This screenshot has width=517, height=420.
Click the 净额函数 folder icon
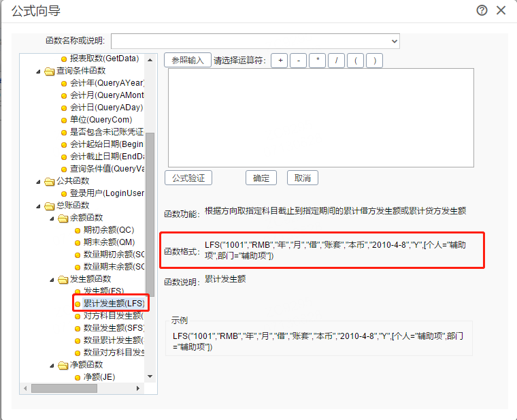pyautogui.click(x=63, y=366)
